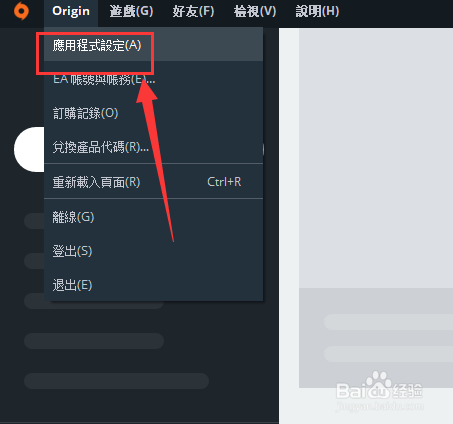Open the 遊戲(G) menu
The image size is (453, 424).
pyautogui.click(x=131, y=11)
